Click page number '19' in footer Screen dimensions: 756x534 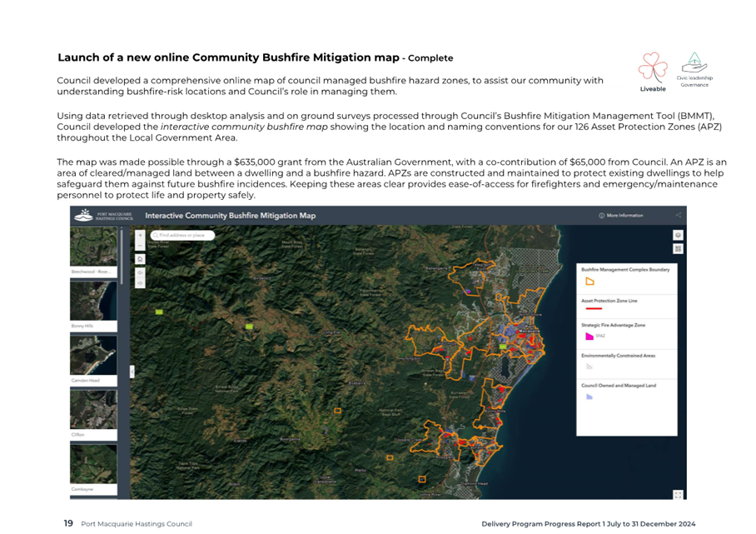tap(68, 523)
